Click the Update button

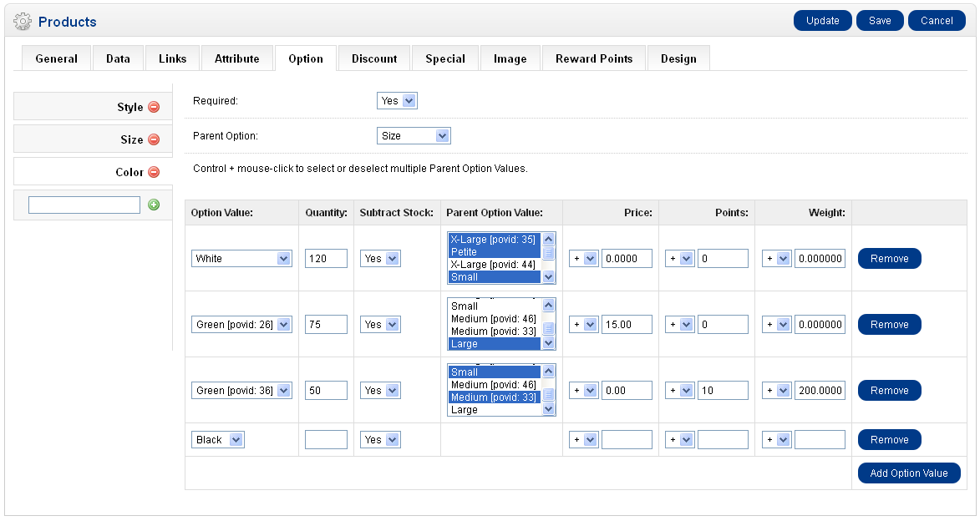click(x=822, y=21)
